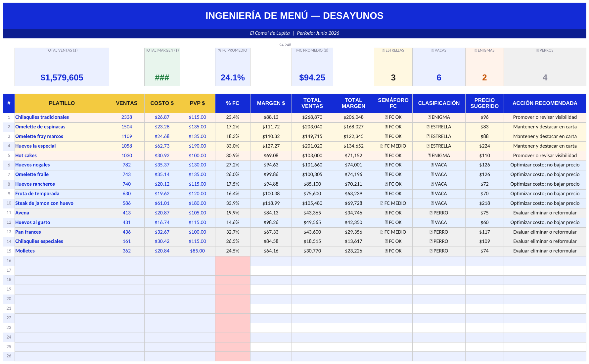Click recommended action for Avena row
This screenshot has height=364, width=589.
point(545,213)
